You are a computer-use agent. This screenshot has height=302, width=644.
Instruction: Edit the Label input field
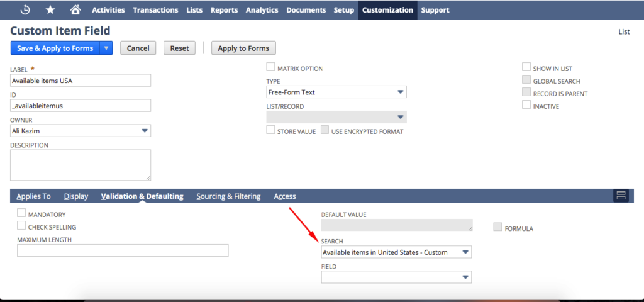(80, 81)
